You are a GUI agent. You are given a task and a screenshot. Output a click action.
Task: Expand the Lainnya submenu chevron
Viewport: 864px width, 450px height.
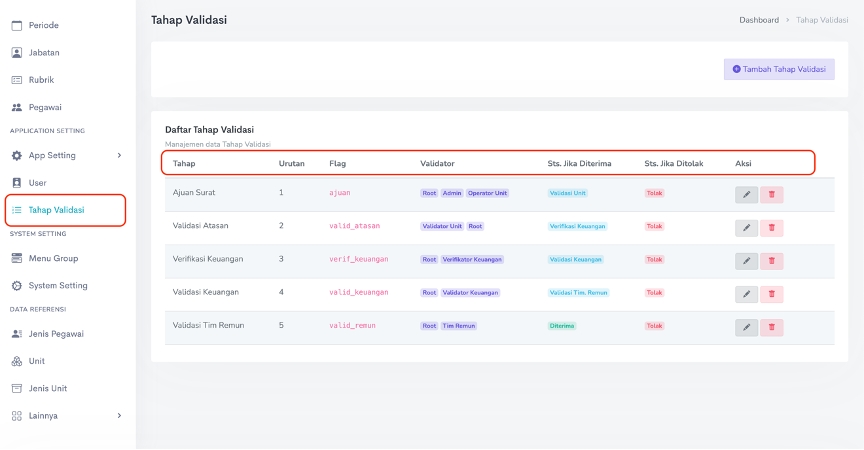pos(119,415)
